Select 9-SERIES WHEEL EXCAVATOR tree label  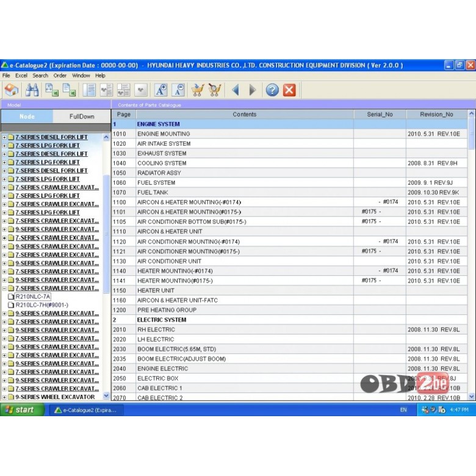tap(55, 397)
